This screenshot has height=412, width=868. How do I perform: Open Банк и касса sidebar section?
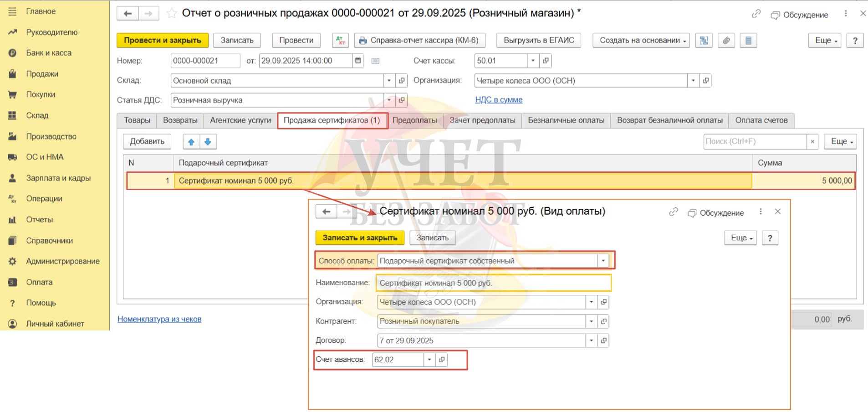tap(49, 53)
